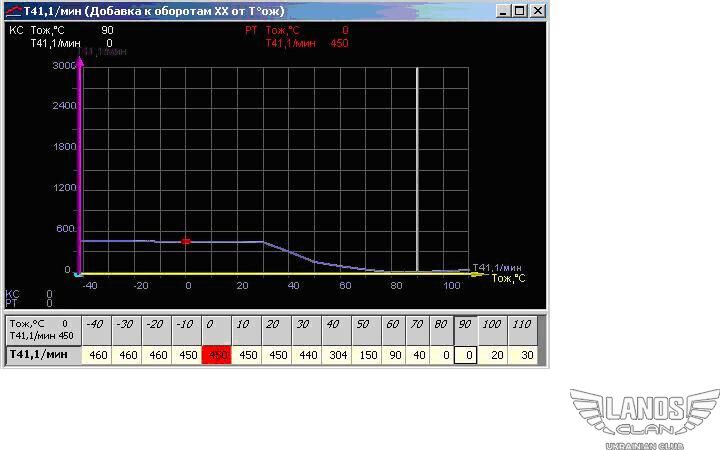
Task: Close the T41,1/мин window
Action: tap(538, 10)
